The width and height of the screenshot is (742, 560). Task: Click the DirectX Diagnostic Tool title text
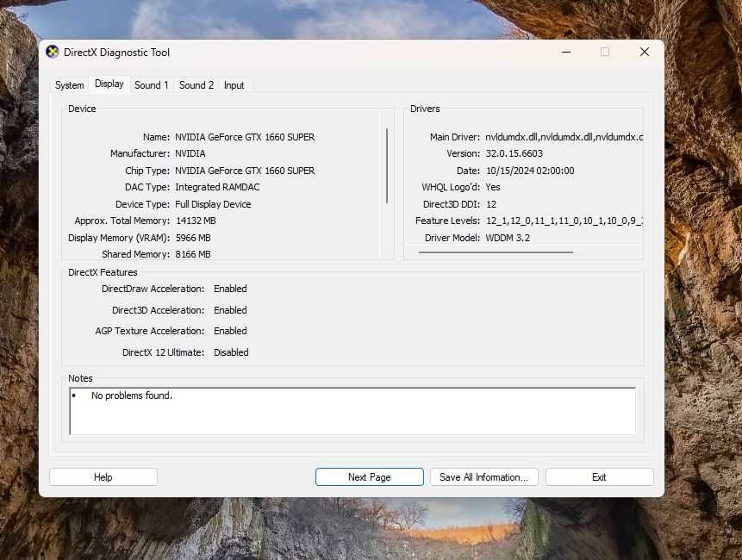pyautogui.click(x=116, y=53)
